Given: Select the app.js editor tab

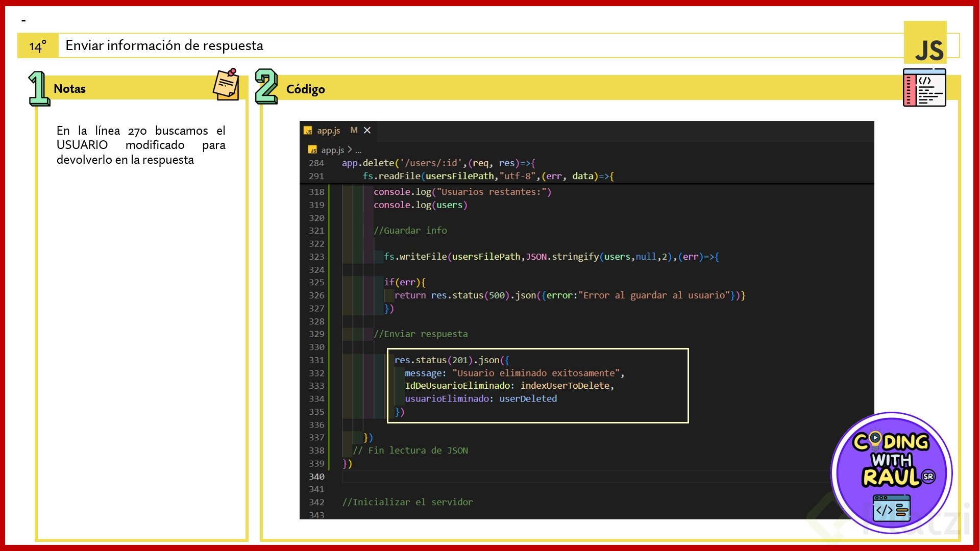Looking at the screenshot, I should click(328, 131).
